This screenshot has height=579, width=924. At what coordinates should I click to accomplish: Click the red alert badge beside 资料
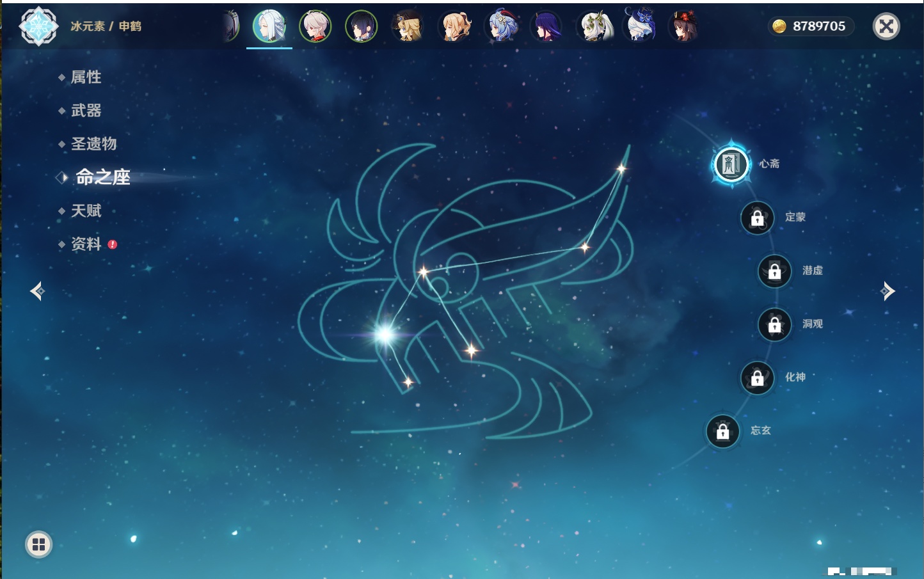113,244
